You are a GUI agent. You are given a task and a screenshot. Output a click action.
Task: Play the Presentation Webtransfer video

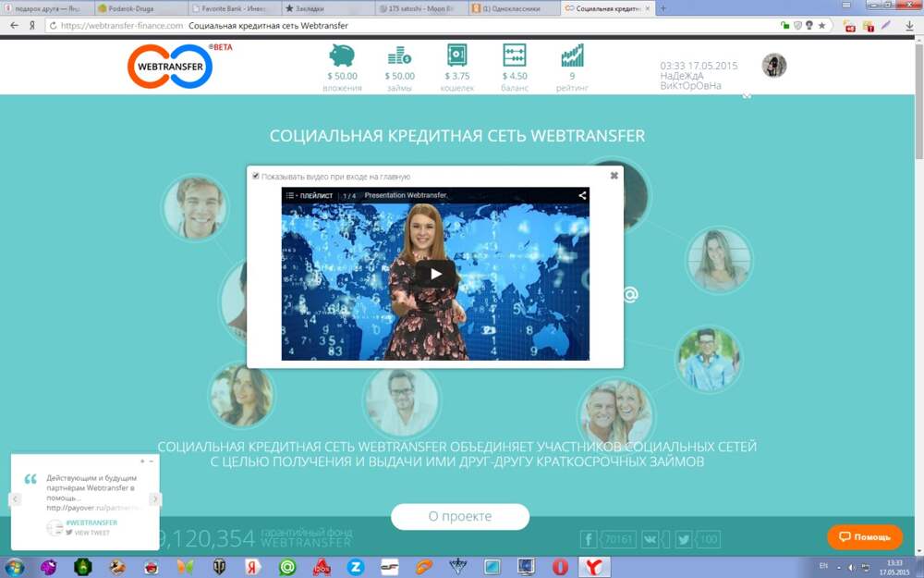[x=435, y=274]
